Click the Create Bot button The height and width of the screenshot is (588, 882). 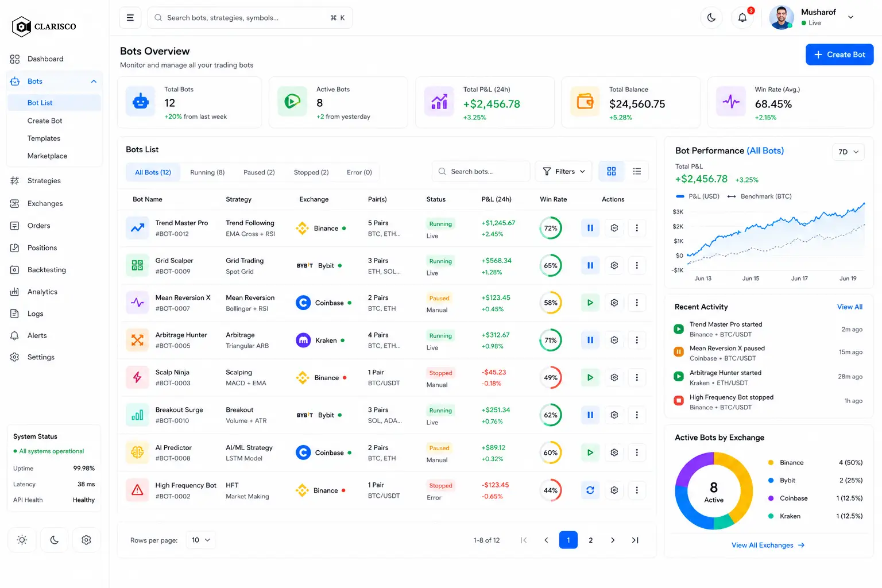840,55
